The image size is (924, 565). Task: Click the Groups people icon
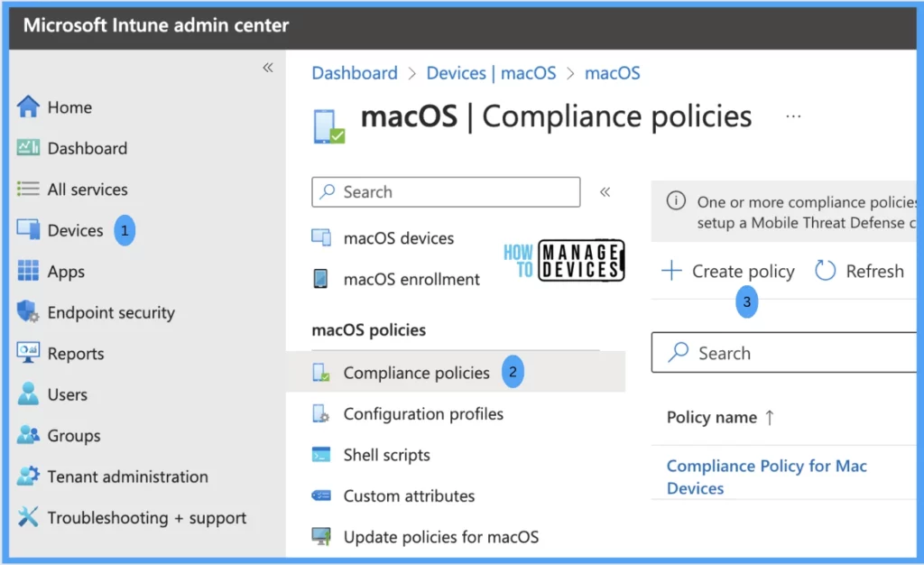28,435
